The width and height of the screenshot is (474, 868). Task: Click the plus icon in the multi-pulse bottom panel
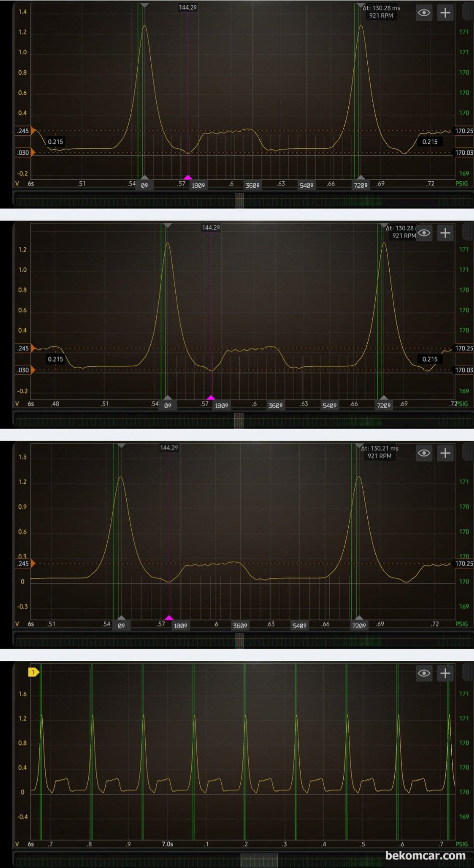[x=445, y=673]
